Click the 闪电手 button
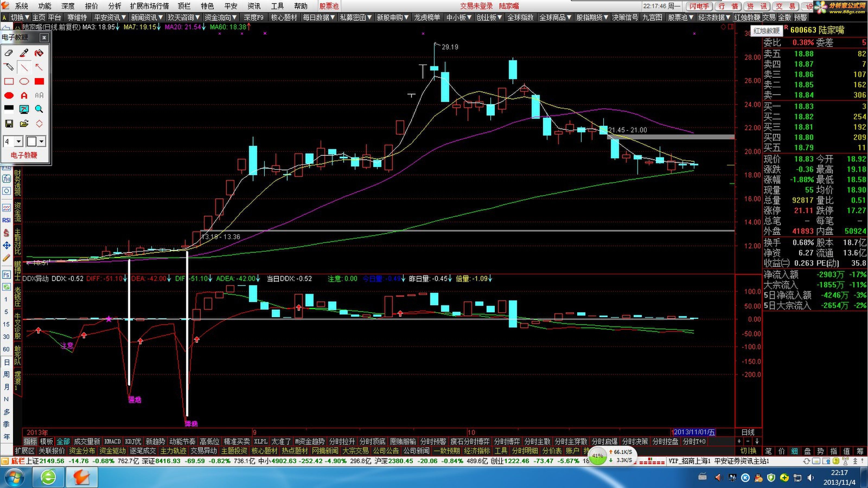 (x=699, y=6)
